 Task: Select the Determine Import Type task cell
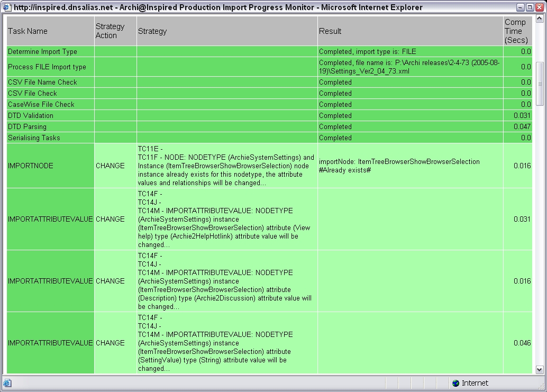click(x=42, y=52)
